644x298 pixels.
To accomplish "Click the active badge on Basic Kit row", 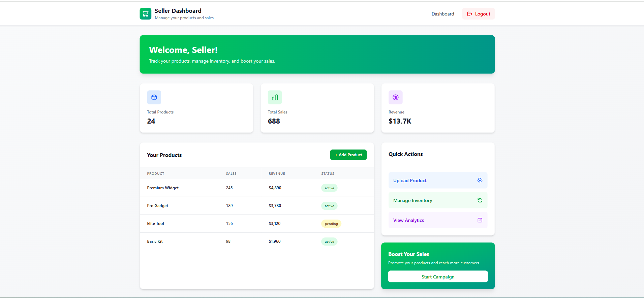I will point(329,242).
